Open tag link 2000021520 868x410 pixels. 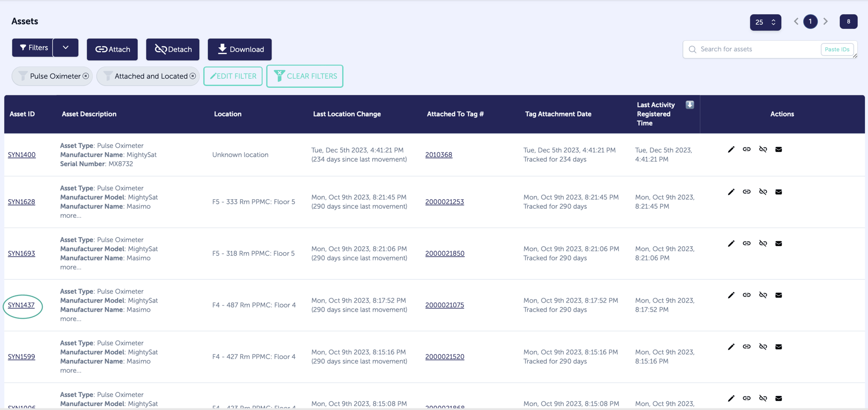445,357
